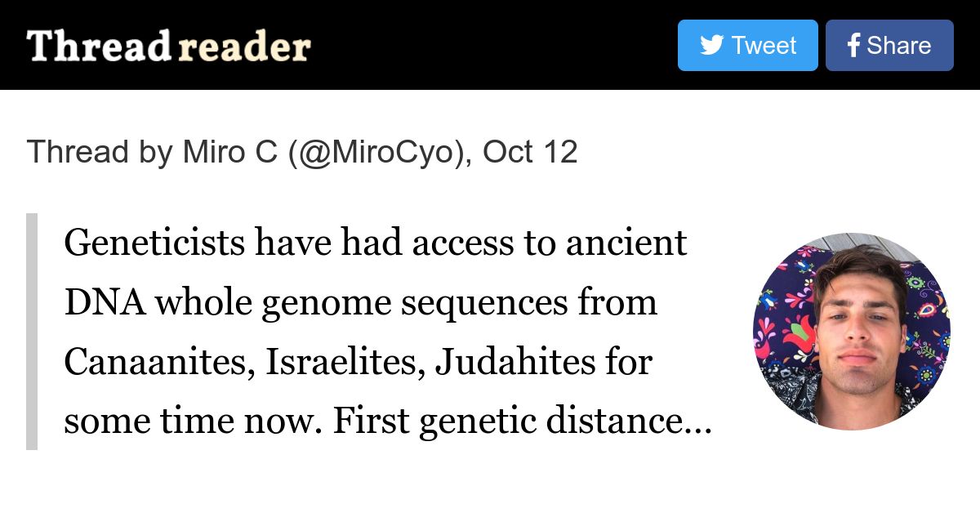Open Miro C's round profile photo

pyautogui.click(x=852, y=331)
